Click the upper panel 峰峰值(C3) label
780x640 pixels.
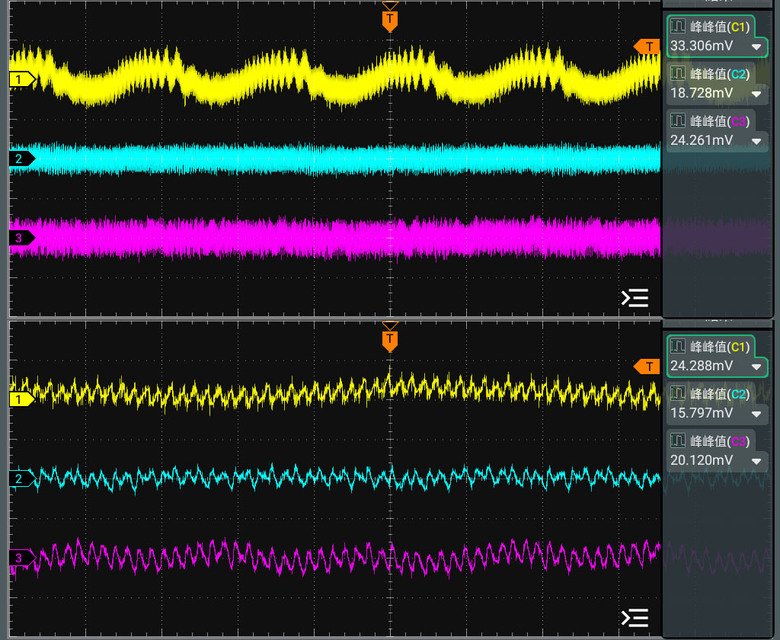pos(720,121)
